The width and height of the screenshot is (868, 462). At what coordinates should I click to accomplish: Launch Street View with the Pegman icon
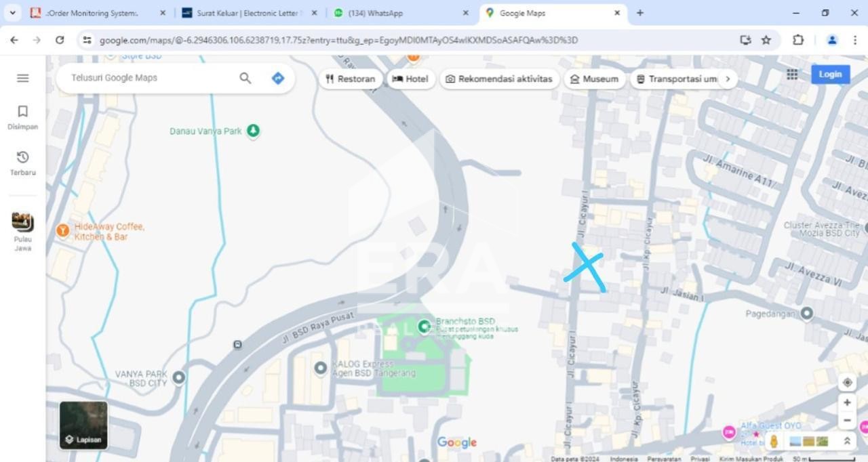pos(774,442)
